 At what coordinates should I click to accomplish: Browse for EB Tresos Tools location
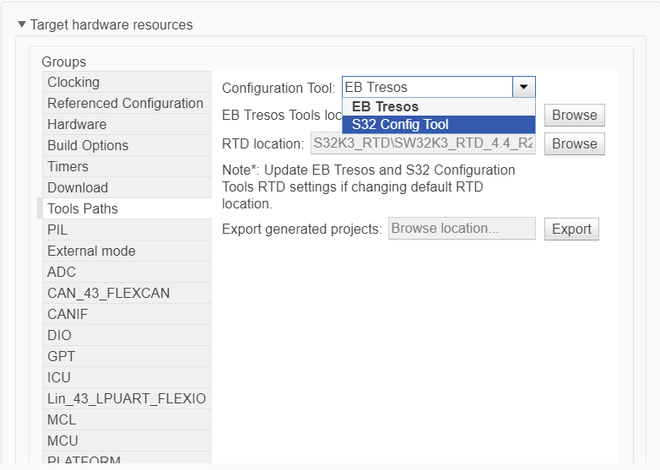574,115
